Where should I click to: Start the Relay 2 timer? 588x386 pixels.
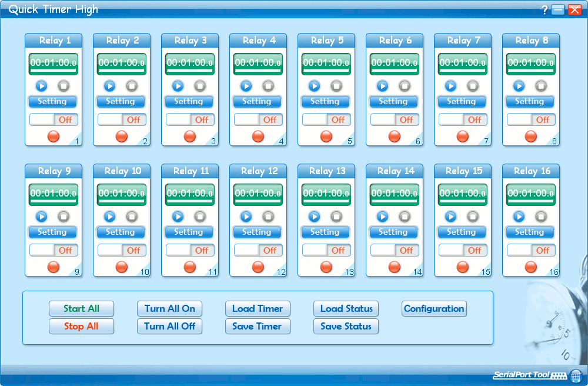pyautogui.click(x=110, y=86)
